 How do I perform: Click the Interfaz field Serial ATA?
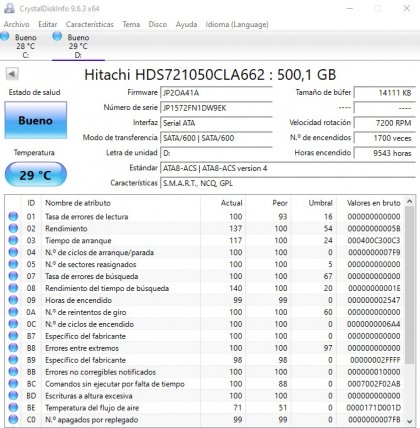(x=216, y=123)
